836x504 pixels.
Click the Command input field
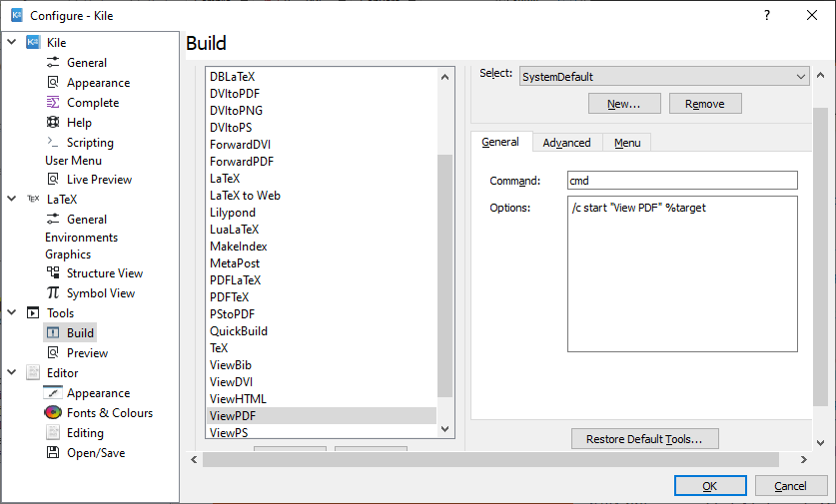(x=682, y=180)
